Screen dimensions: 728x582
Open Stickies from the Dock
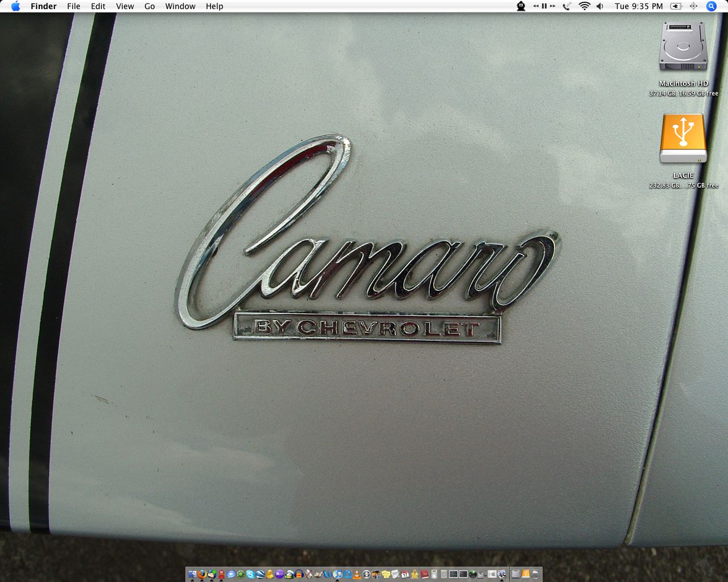[x=386, y=574]
